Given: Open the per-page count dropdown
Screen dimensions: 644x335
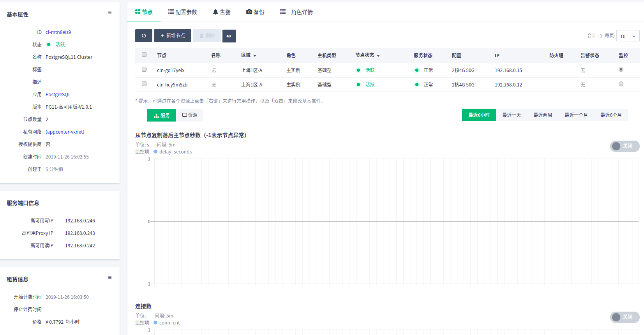Looking at the screenshot, I should pos(628,36).
